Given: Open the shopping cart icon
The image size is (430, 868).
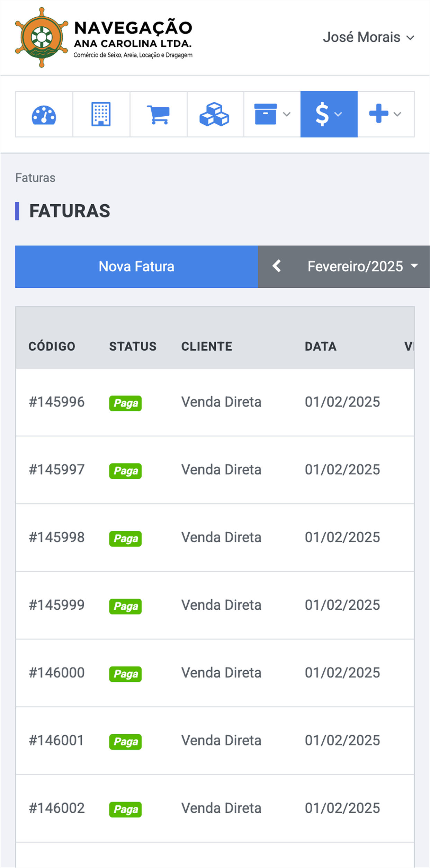Looking at the screenshot, I should point(158,114).
